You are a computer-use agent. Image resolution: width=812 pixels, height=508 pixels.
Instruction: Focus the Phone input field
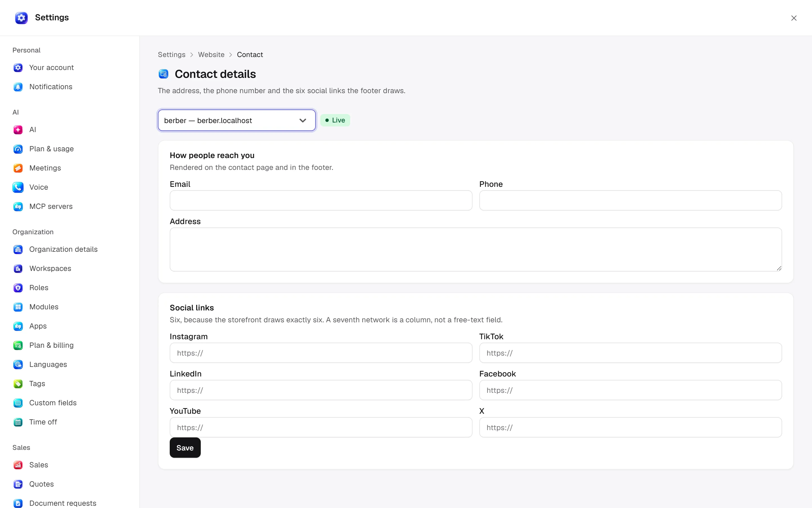[x=630, y=201]
